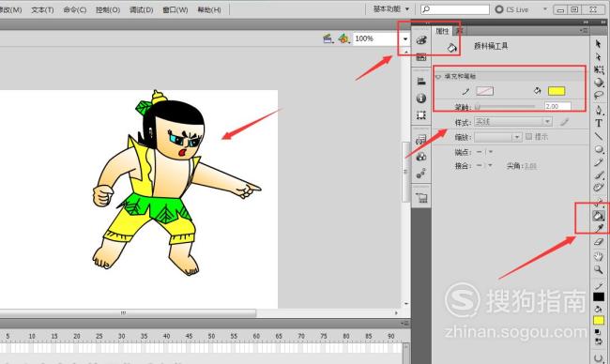This screenshot has height=364, width=610.
Task: Click the Edit Symbols icon
Action: 343,38
